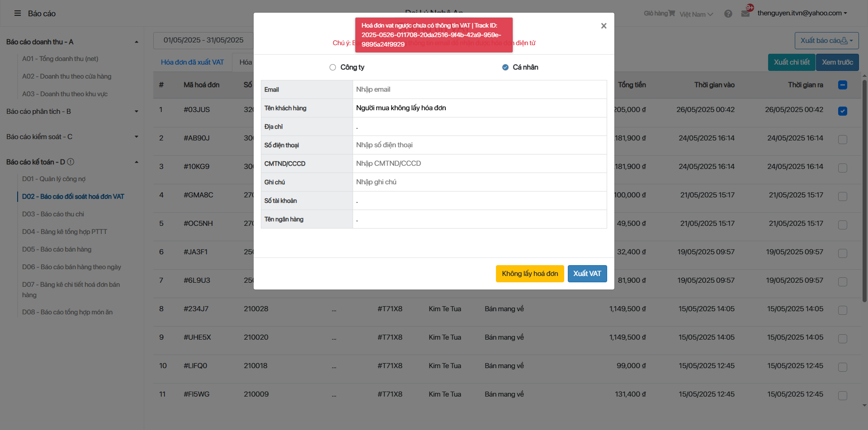Open D03 - Báo cáo thu chi report

(53, 214)
